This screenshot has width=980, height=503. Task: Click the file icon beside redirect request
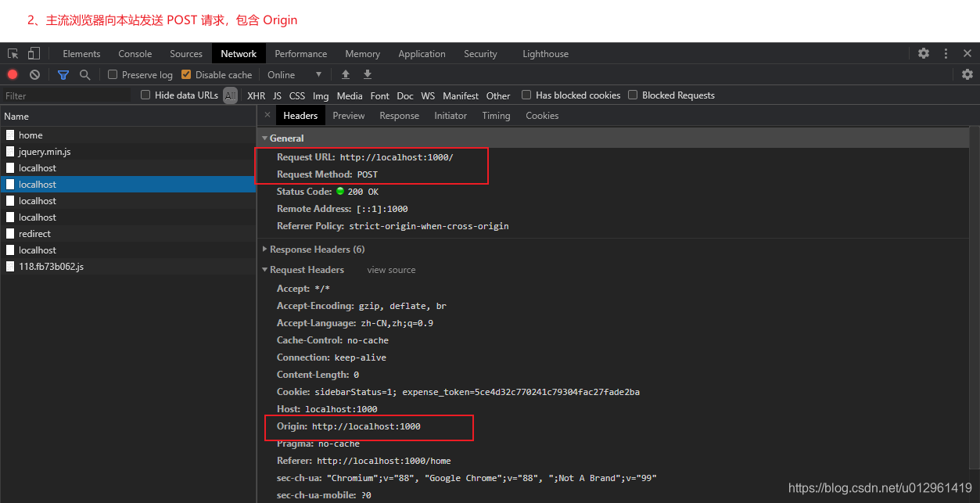(10, 233)
